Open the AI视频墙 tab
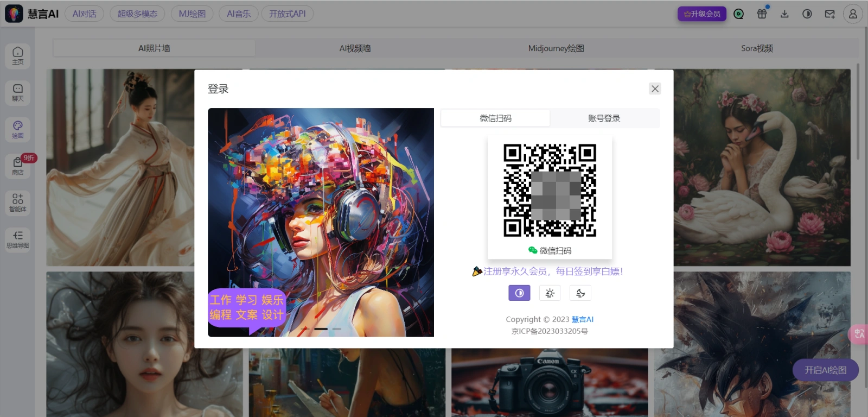This screenshot has height=417, width=868. [355, 48]
